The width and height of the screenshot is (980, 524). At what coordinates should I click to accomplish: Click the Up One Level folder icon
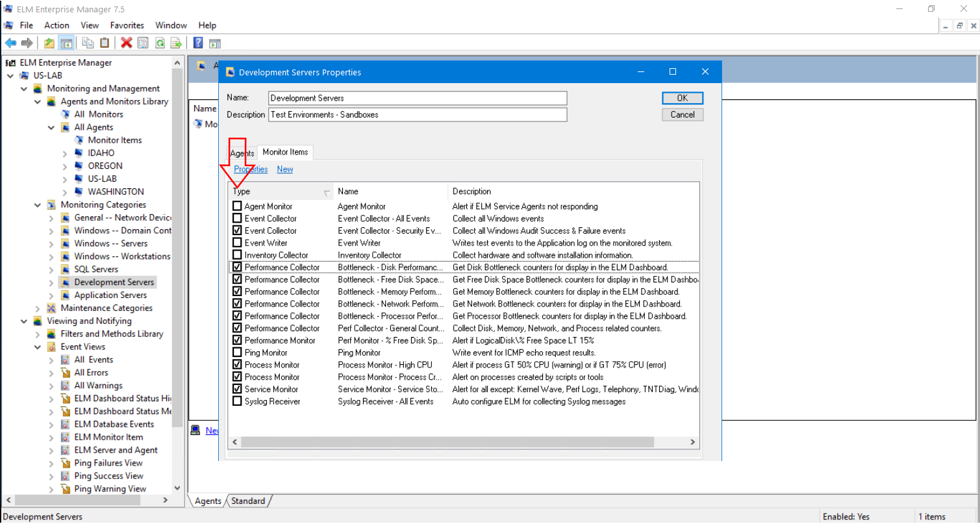coord(49,43)
